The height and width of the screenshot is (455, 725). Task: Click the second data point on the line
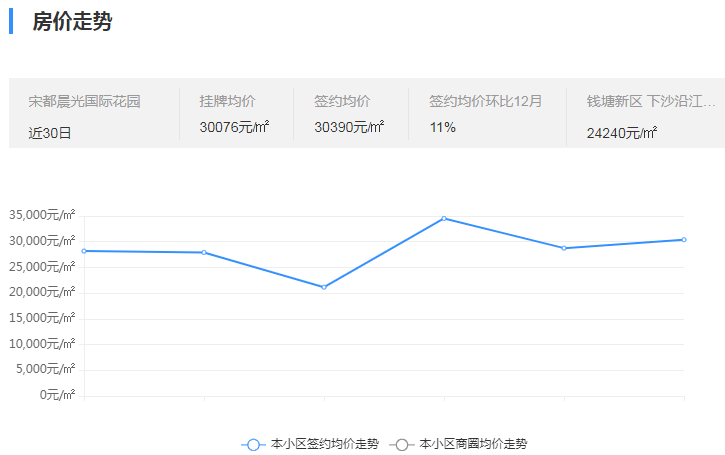(x=204, y=253)
